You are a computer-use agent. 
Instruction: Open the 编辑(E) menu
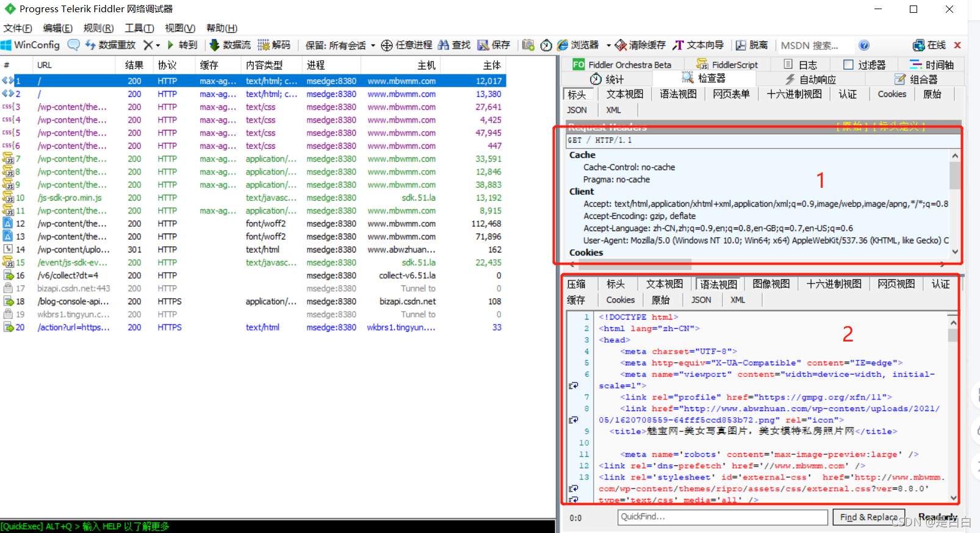point(58,28)
